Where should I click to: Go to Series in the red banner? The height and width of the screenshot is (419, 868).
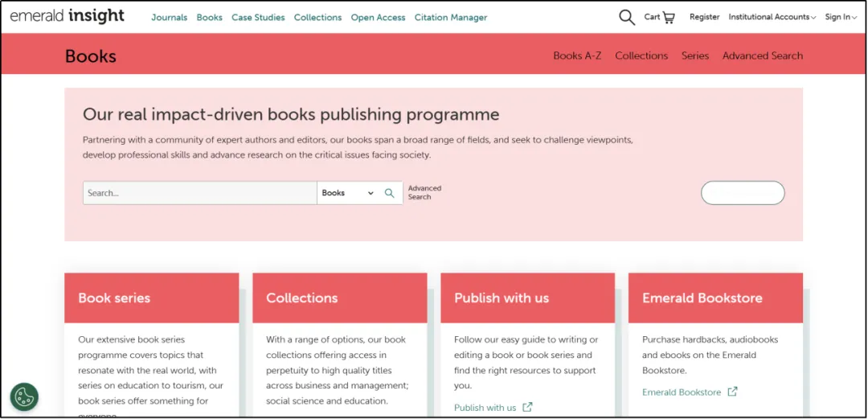pyautogui.click(x=695, y=55)
